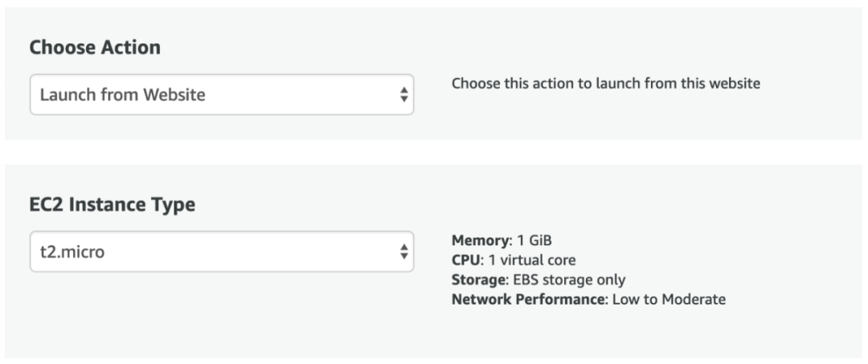Click the white gap between the two panels
The width and height of the screenshot is (868, 364).
pyautogui.click(x=434, y=153)
